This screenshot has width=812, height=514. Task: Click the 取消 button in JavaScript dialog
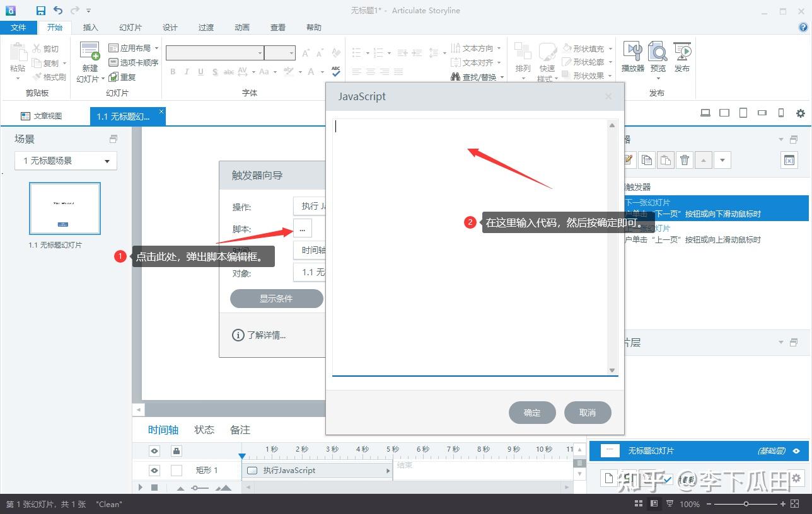click(588, 413)
